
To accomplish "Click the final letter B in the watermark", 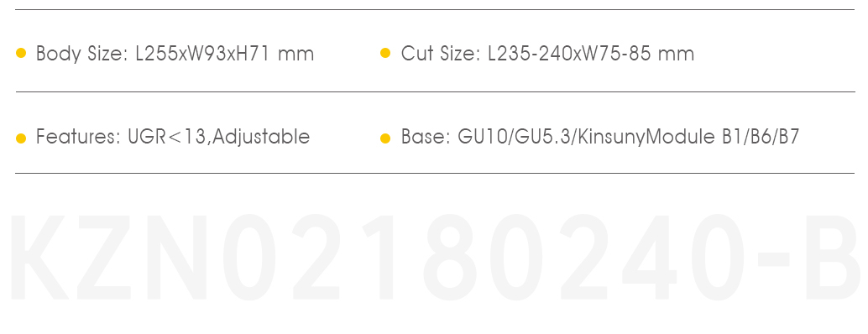I will (831, 257).
